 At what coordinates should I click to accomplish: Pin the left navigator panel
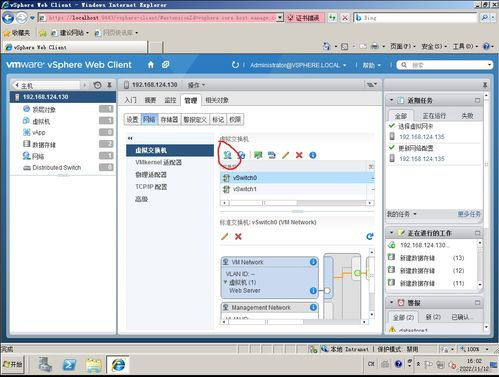[x=109, y=85]
